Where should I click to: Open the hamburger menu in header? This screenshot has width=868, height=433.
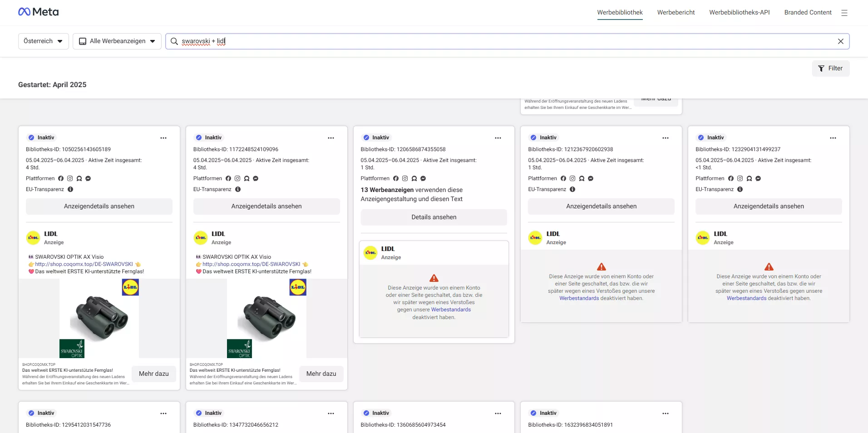click(844, 13)
